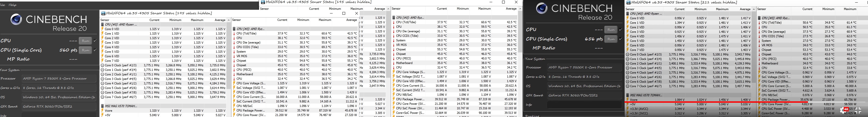The width and height of the screenshot is (868, 117).
Task: Click Run beside the 560 pts single-core score
Action: [85, 50]
